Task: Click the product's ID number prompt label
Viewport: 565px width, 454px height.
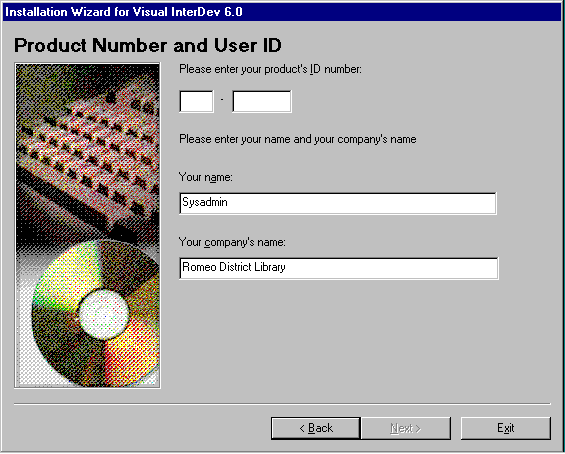Action: point(270,69)
